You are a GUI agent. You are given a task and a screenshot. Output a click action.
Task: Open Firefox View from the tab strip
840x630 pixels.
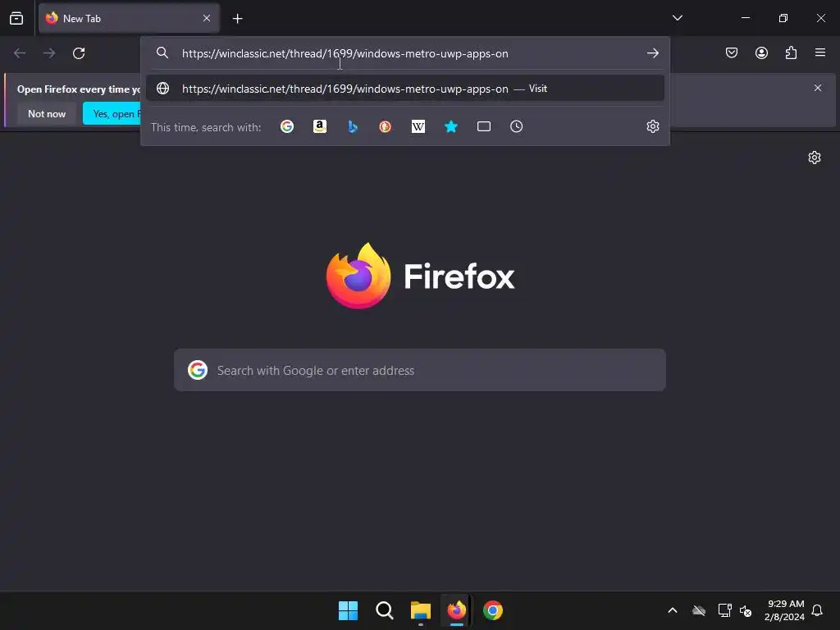(x=16, y=18)
